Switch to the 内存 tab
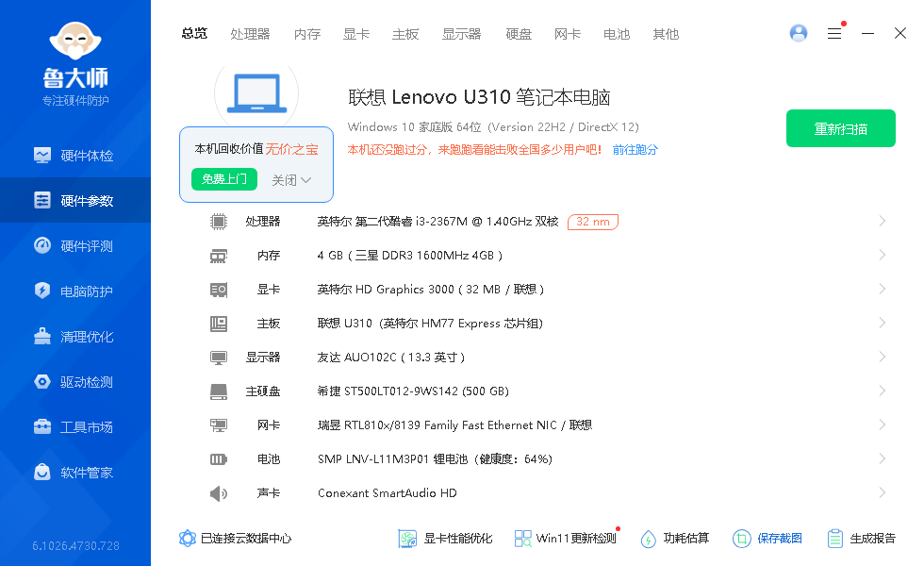This screenshot has width=924, height=566. pyautogui.click(x=307, y=34)
